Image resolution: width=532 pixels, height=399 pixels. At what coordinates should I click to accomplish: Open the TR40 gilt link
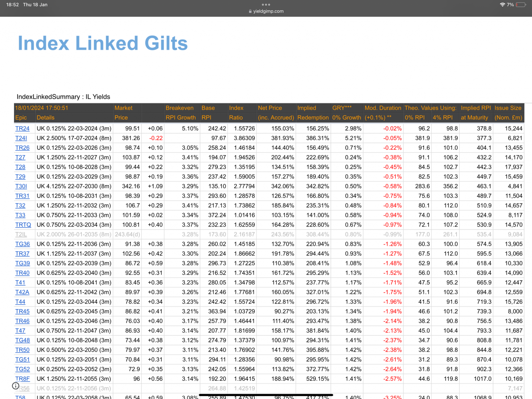(22, 273)
